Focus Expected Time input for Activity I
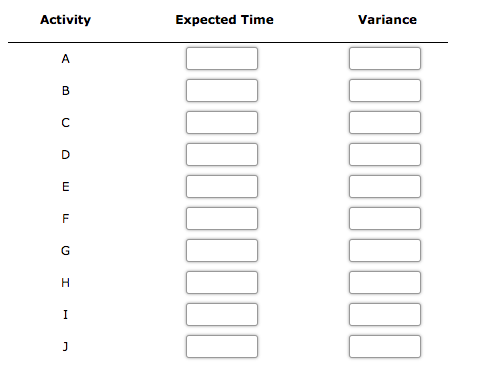 pos(222,315)
